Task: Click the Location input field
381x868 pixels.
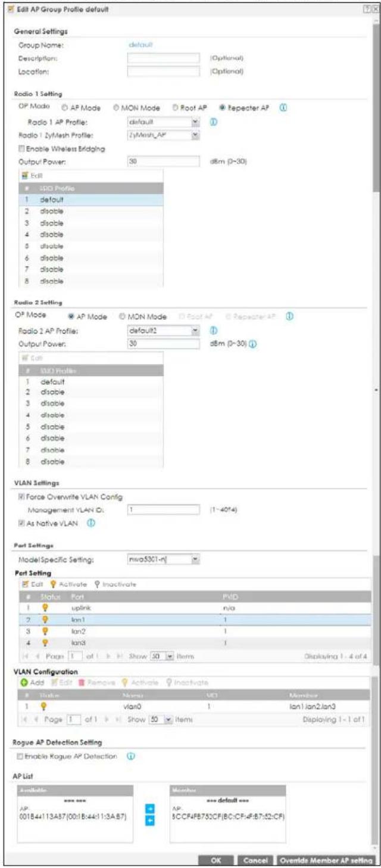Action: (x=163, y=71)
